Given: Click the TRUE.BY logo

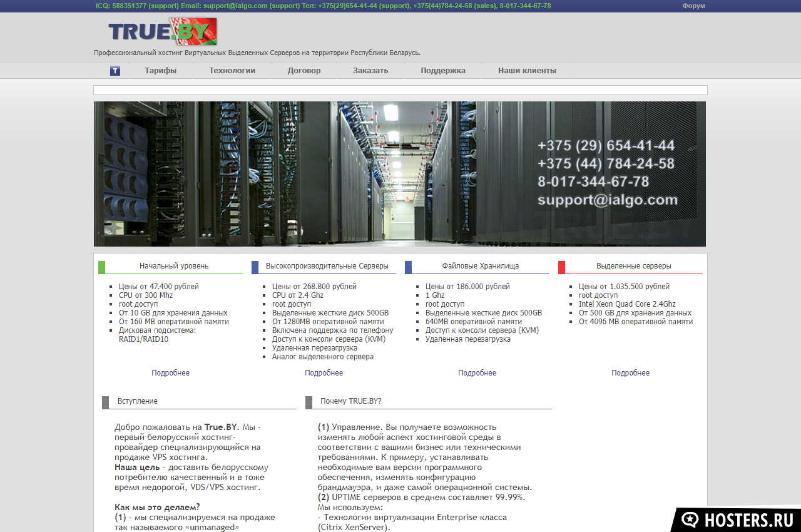Looking at the screenshot, I should pyautogui.click(x=163, y=31).
